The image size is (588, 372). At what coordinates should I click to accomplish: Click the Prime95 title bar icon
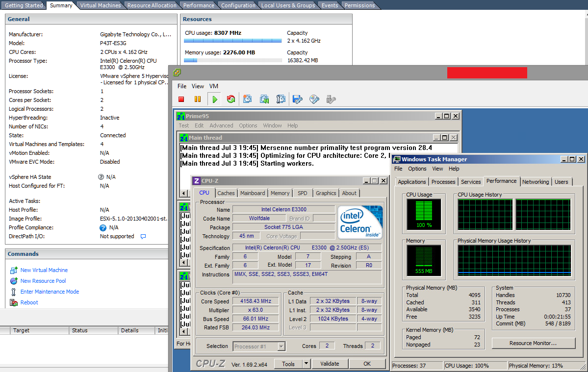[x=181, y=116]
